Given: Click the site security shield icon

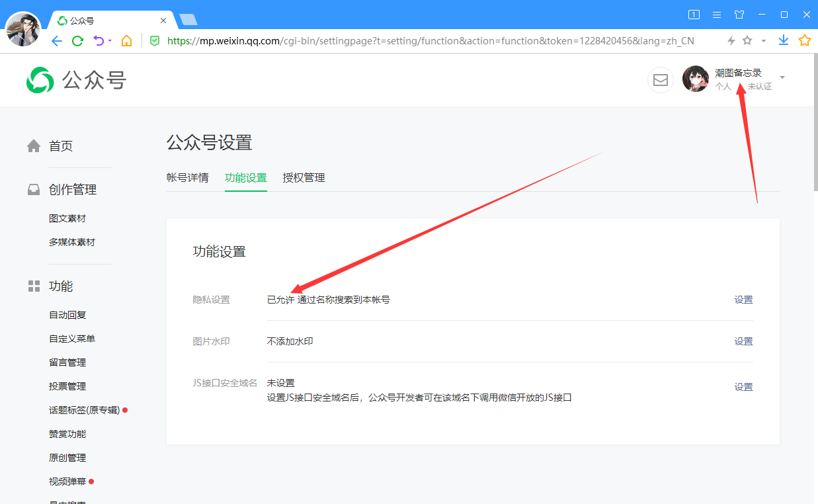Looking at the screenshot, I should (154, 40).
